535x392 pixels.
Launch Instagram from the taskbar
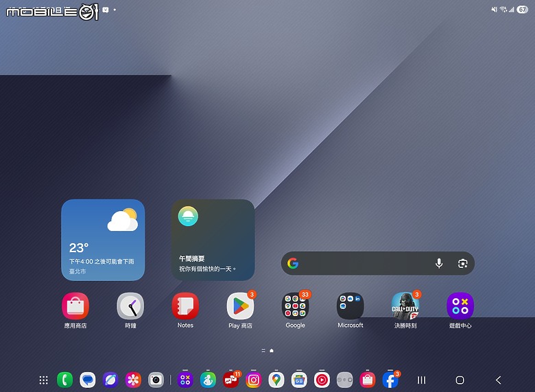click(x=254, y=380)
